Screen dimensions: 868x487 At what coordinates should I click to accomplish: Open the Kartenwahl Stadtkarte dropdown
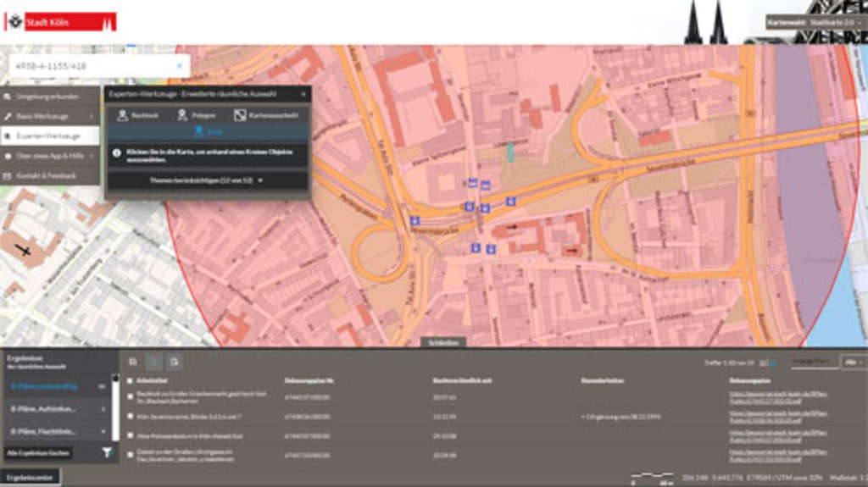point(814,22)
